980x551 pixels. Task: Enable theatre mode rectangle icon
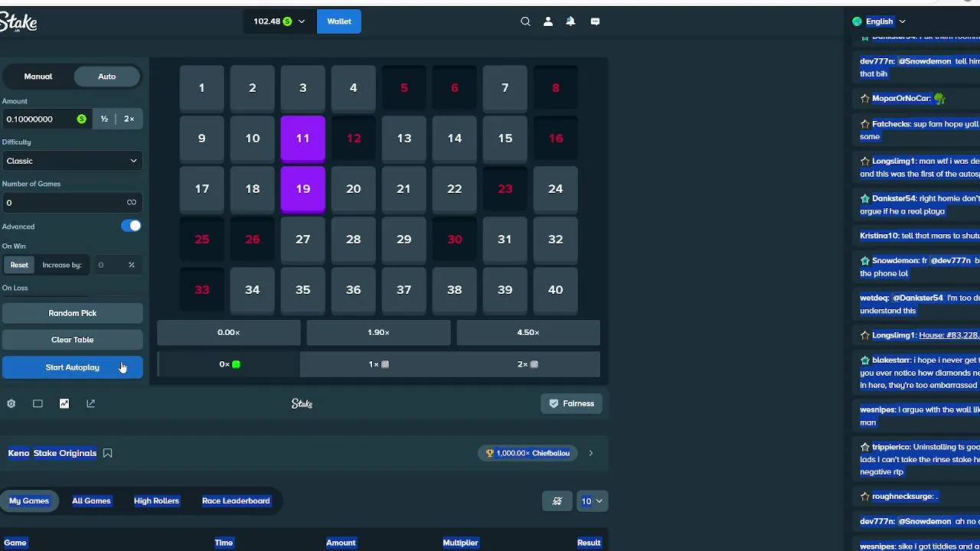[x=38, y=403]
